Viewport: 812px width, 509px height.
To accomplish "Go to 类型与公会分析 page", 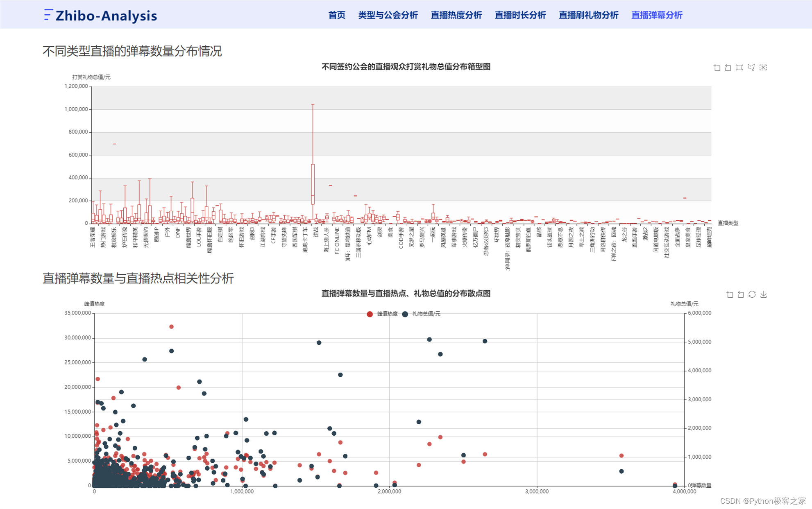I will pyautogui.click(x=388, y=15).
